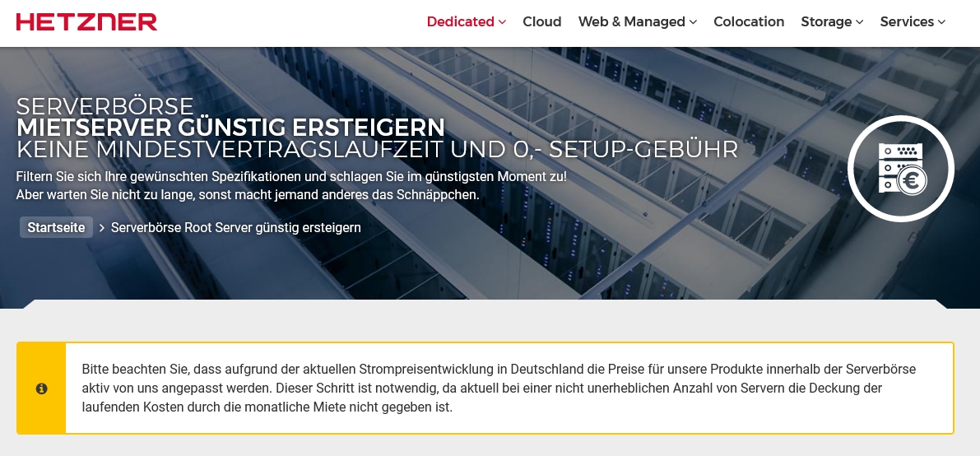Click the KEINE MINDESTVERTRAGSLAUFZEIT heading line

(x=377, y=150)
